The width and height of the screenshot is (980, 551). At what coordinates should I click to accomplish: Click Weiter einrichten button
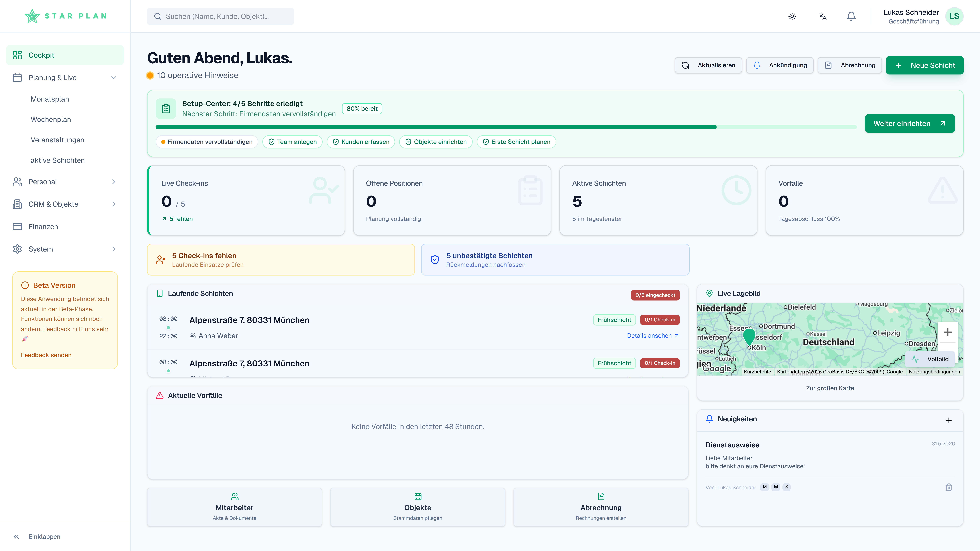[910, 124]
